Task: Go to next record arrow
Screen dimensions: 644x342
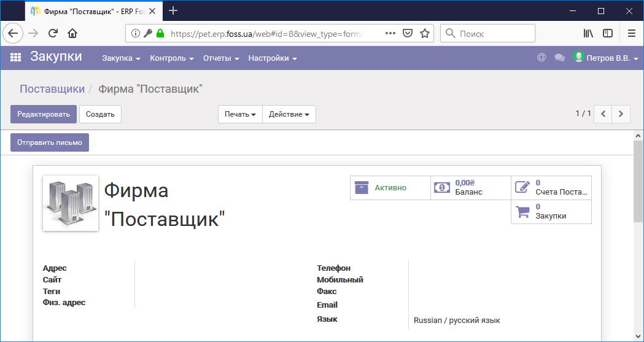Action: [x=621, y=114]
